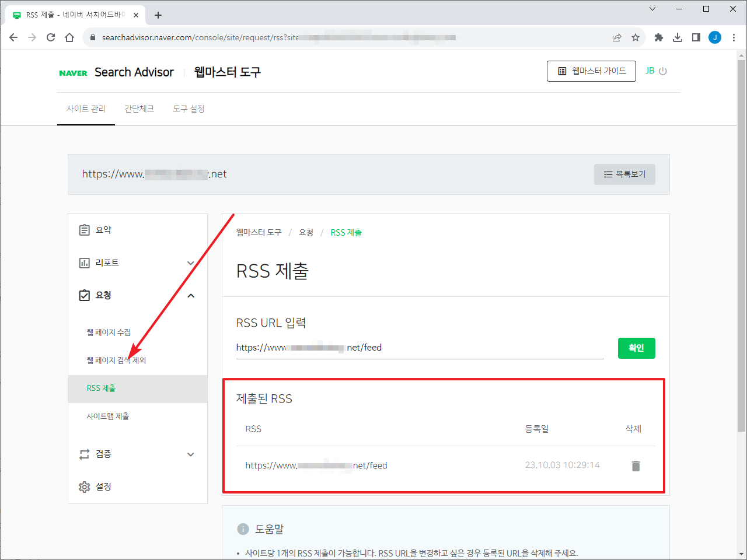Switch to the 간단체크 tab

tap(139, 108)
